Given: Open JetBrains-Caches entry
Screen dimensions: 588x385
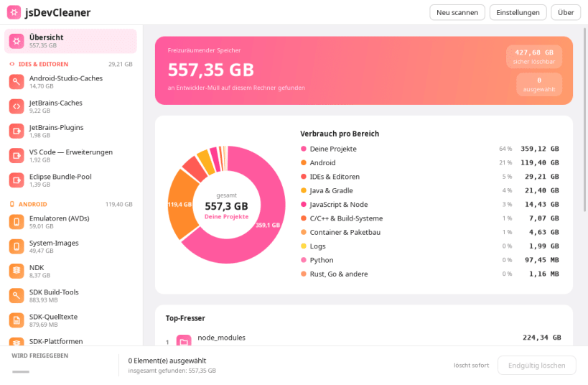Looking at the screenshot, I should 70,106.
